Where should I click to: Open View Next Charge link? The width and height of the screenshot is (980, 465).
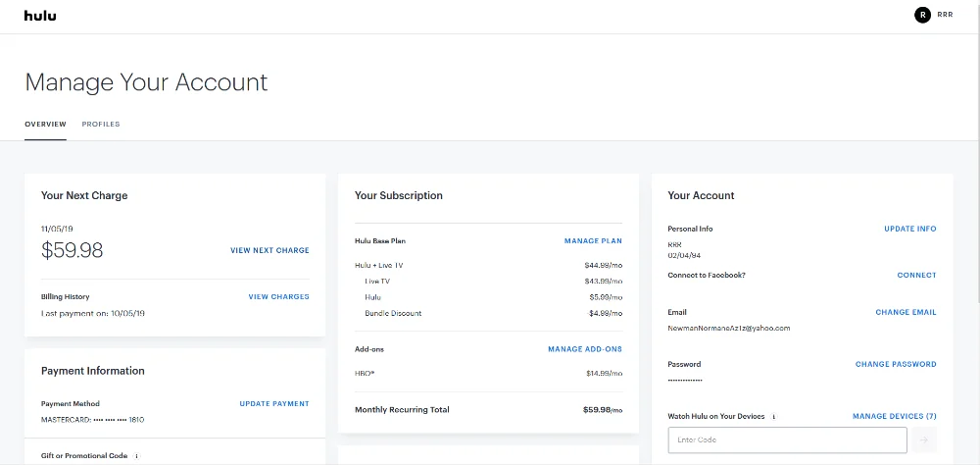coord(269,250)
